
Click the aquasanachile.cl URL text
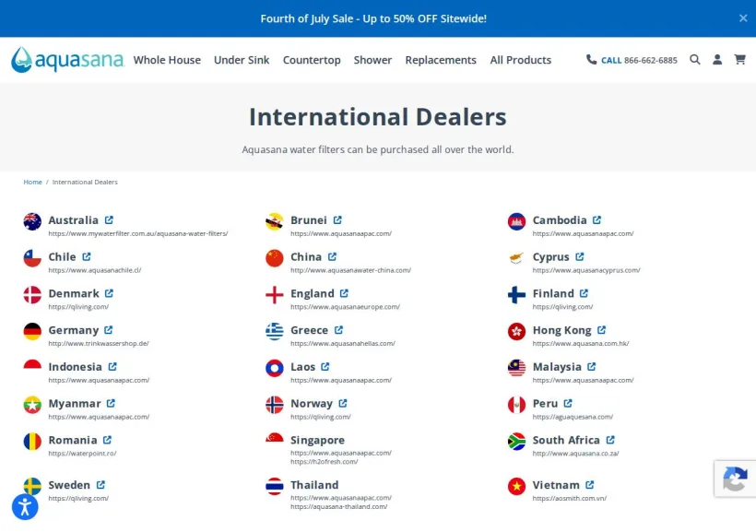click(x=94, y=270)
